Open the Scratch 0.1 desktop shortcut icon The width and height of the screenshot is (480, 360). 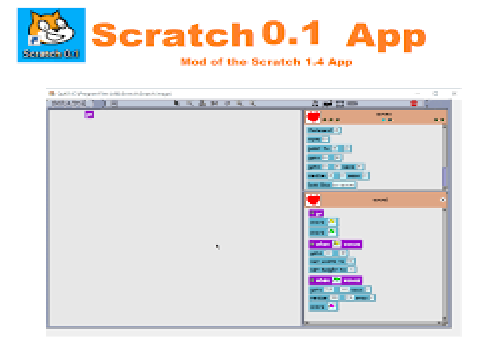click(x=51, y=35)
